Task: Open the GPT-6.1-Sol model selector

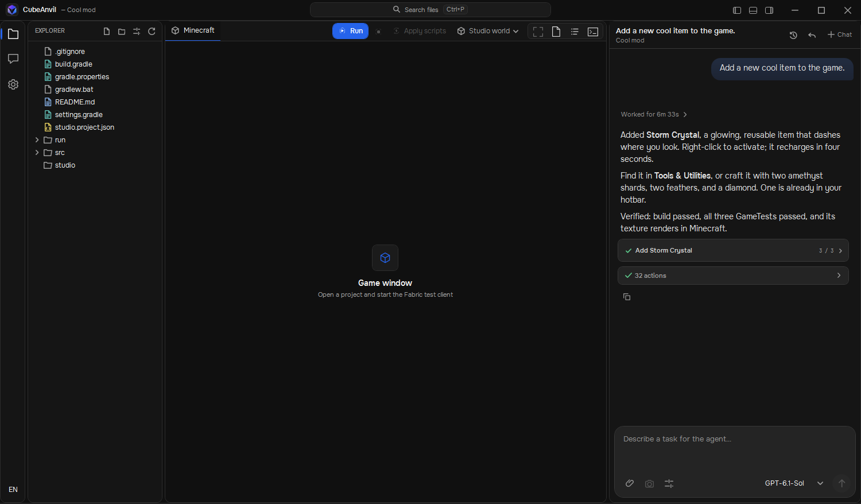Action: (794, 483)
